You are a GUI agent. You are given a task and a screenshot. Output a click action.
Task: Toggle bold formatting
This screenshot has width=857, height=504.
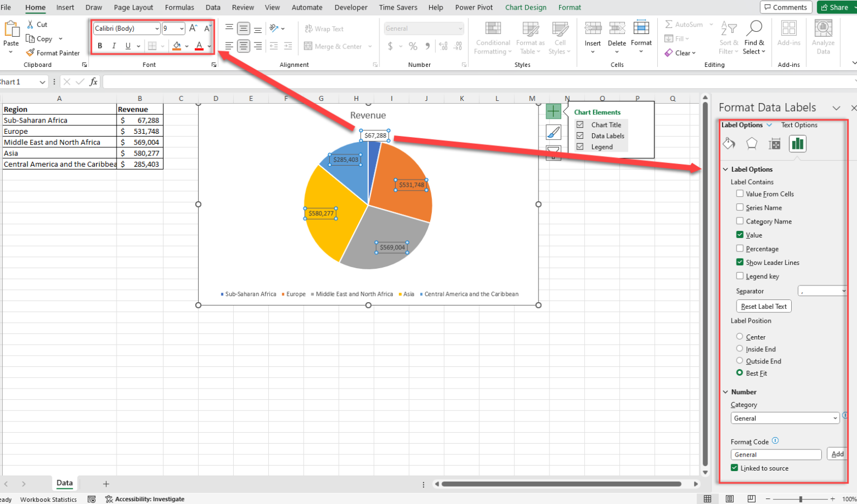100,45
